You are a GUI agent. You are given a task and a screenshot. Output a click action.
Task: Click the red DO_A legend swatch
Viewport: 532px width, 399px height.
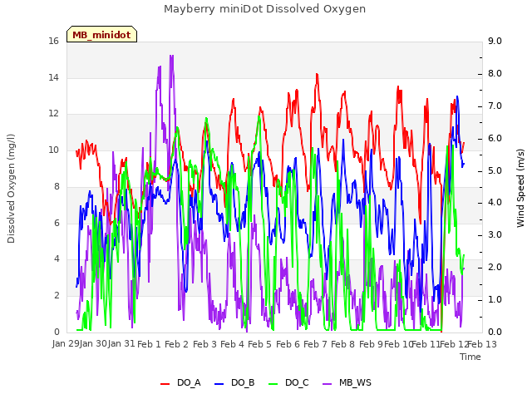tap(165, 384)
